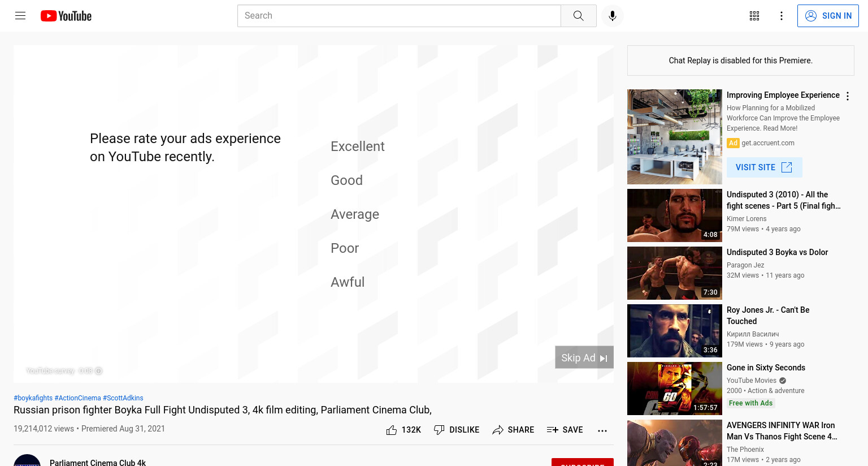Open AVENGERS INFINITY WAR Iron Man thumbnail

pos(675,443)
